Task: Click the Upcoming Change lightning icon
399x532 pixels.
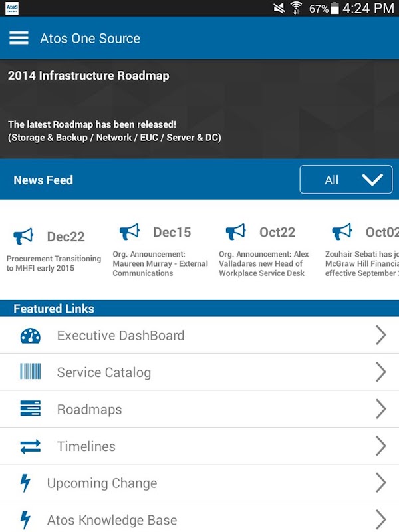Action: (x=25, y=483)
